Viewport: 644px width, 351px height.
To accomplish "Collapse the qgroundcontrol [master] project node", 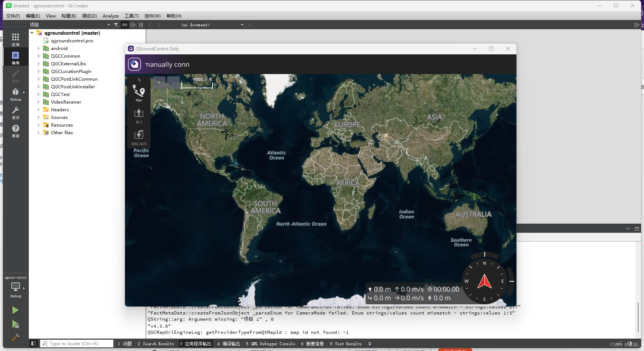I will coord(32,33).
